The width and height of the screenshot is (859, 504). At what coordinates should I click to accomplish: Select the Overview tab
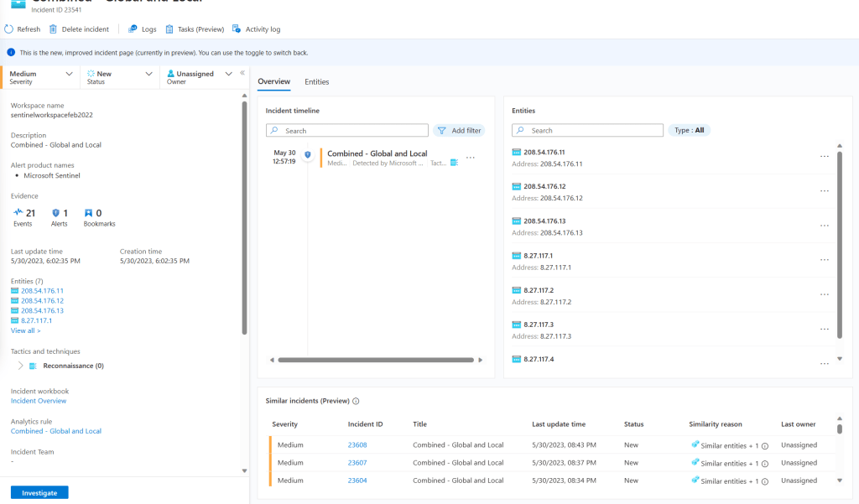(273, 82)
